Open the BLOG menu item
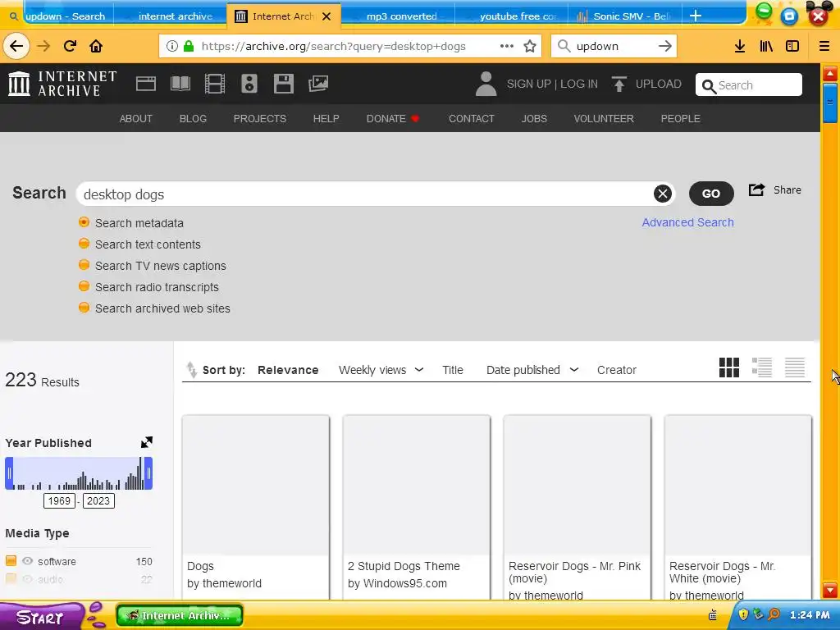Image resolution: width=840 pixels, height=630 pixels. click(193, 118)
